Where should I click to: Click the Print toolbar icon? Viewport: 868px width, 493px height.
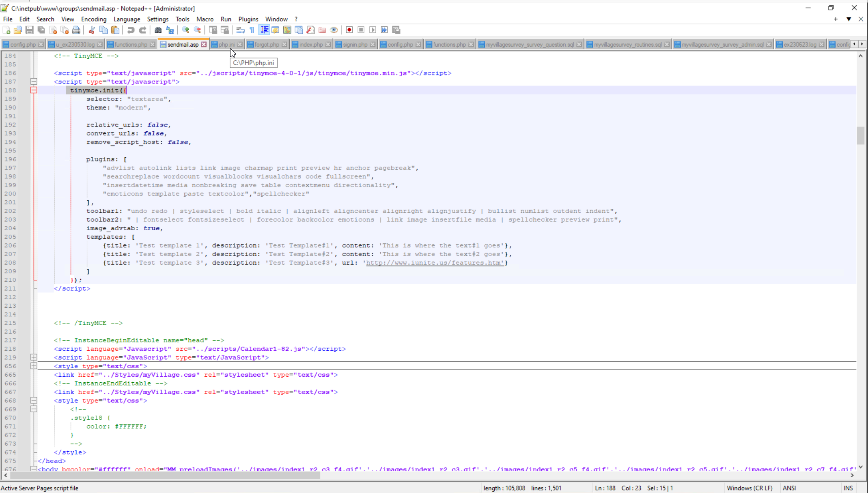pos(76,30)
